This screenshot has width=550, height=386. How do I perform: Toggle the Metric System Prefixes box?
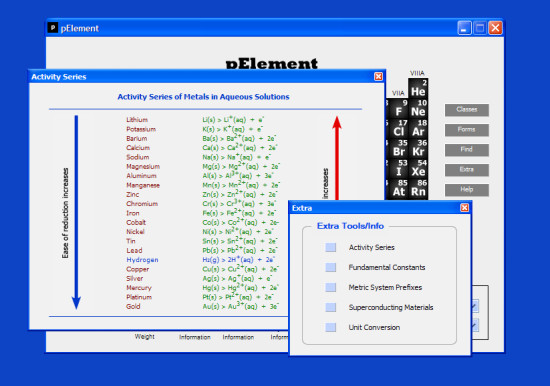coord(330,287)
